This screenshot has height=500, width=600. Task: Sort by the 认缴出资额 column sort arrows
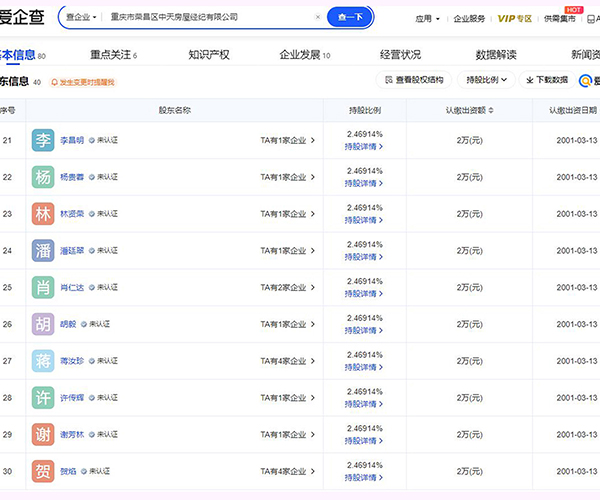[490, 110]
